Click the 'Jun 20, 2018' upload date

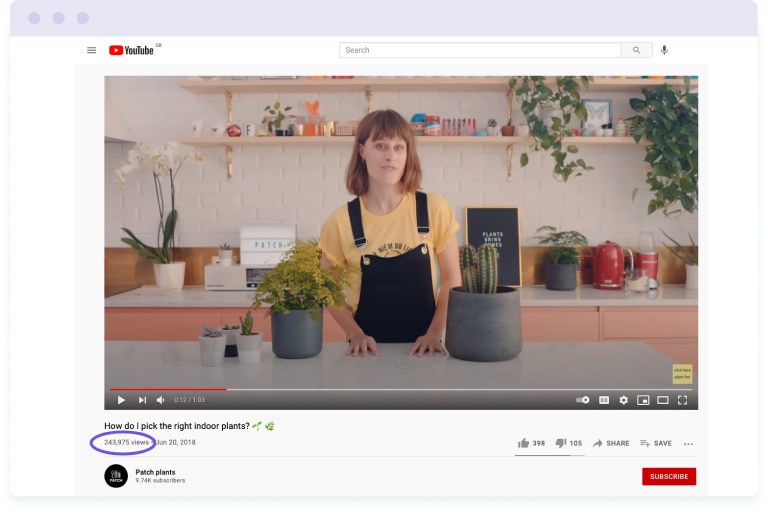[176, 442]
